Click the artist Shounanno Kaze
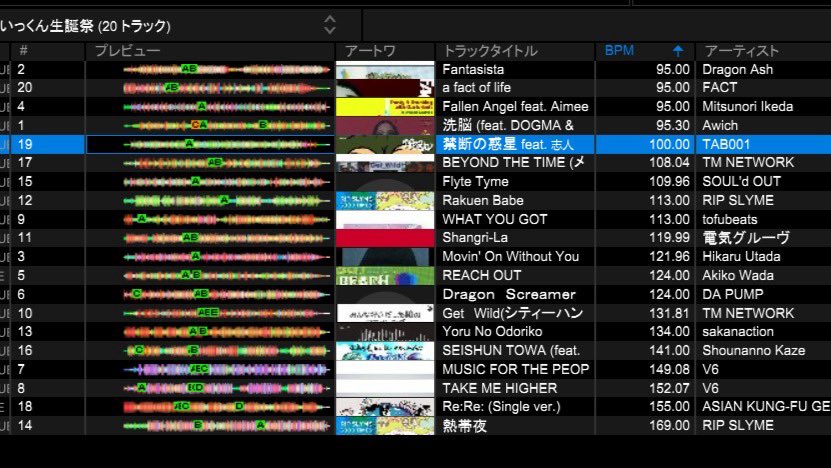Screen dimensions: 831x468 click(753, 350)
